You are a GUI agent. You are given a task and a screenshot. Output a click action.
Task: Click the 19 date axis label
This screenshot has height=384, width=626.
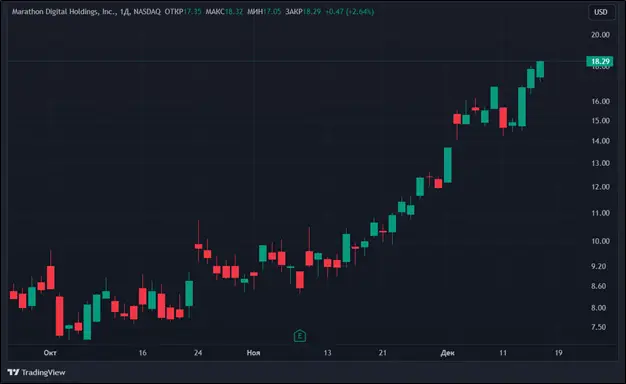559,353
